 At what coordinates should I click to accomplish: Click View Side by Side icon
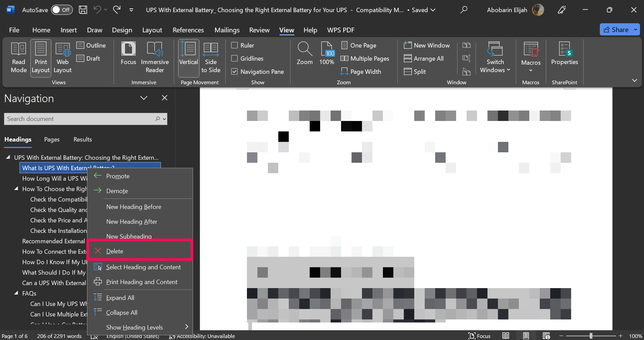(x=467, y=45)
